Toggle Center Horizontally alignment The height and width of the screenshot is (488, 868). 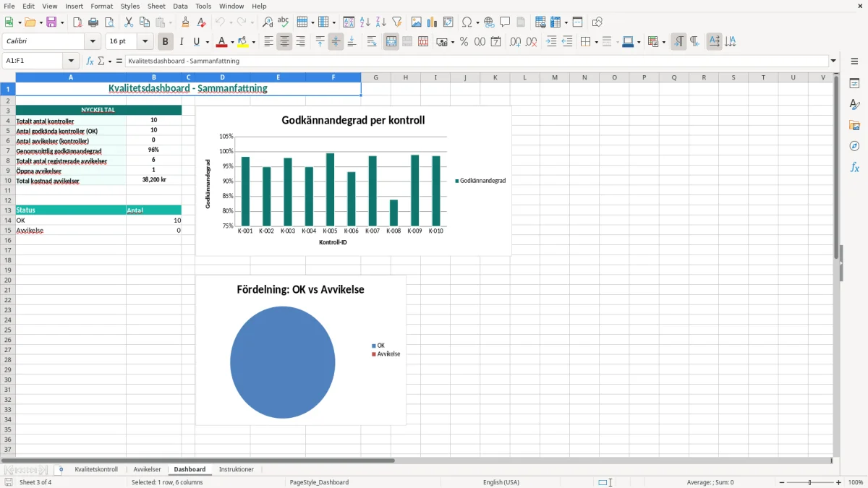(x=284, y=42)
